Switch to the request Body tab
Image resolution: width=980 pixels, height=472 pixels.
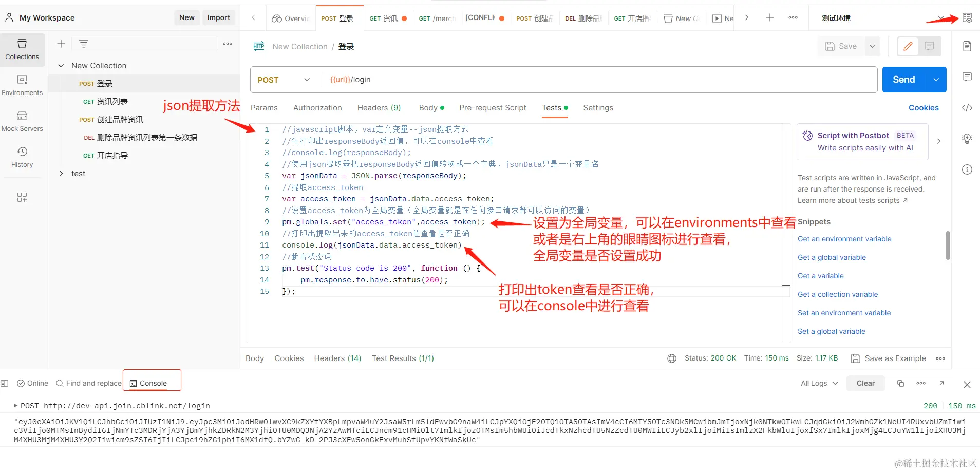click(x=431, y=108)
